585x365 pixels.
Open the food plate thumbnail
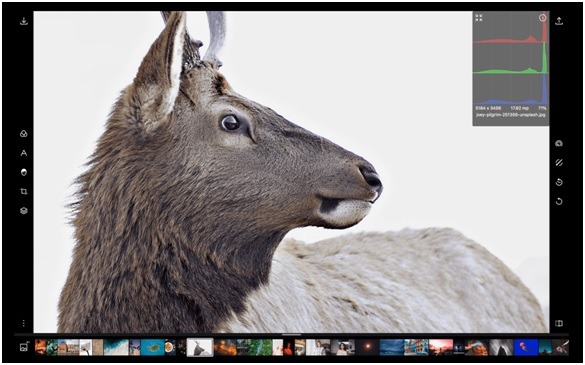click(170, 347)
